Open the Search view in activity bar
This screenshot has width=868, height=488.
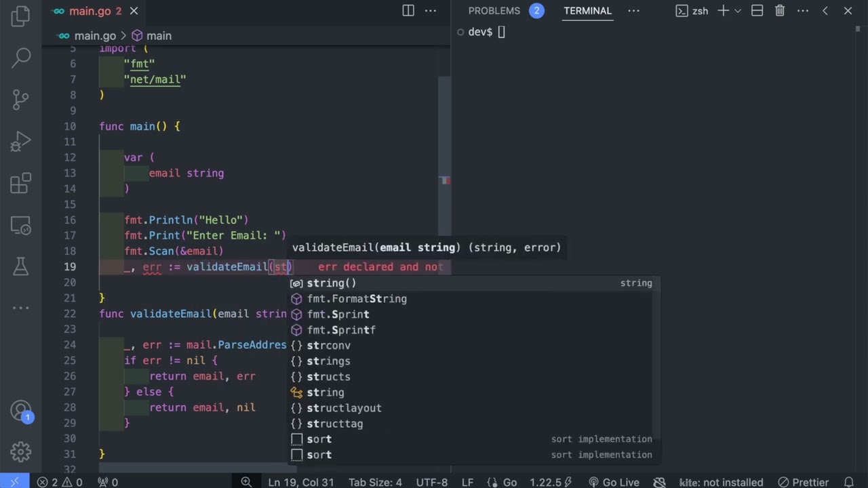point(20,58)
